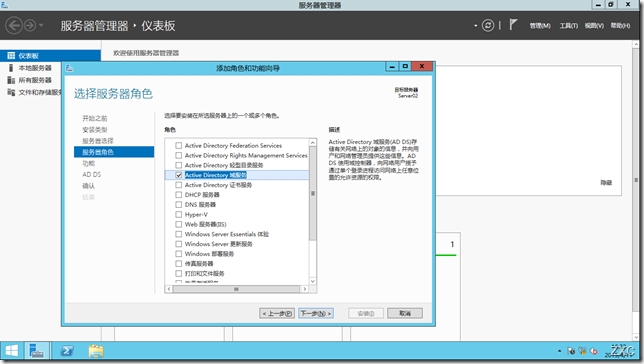The image size is (644, 364).
Task: Check Web 服务器(IIS) role
Action: pos(178,224)
